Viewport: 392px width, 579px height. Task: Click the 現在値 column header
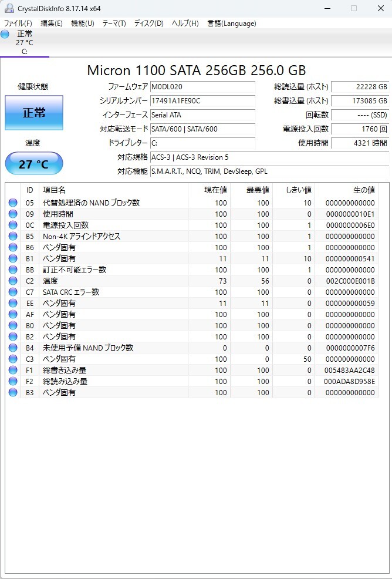click(x=209, y=190)
